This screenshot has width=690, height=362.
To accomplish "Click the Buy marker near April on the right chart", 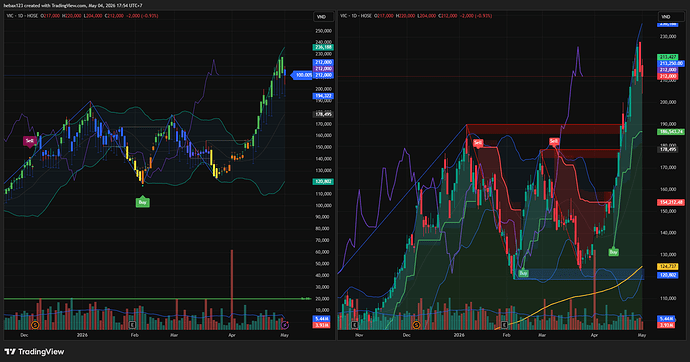I will tap(613, 252).
